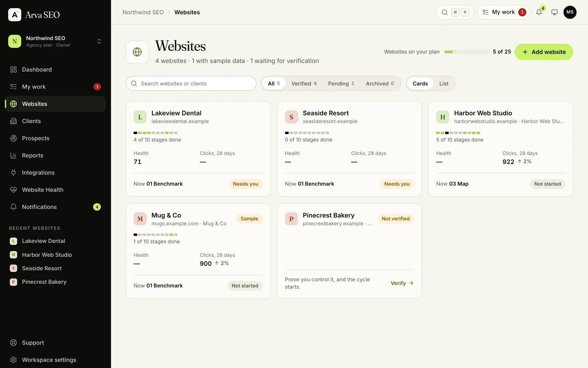
Task: Open Lakeview Dental in recent websites
Action: pos(55,241)
